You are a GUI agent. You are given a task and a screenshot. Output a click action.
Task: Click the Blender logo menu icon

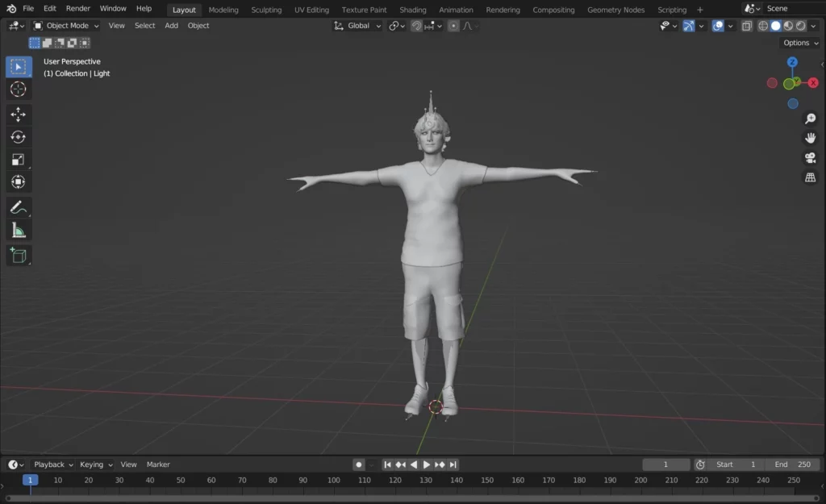[x=11, y=8]
